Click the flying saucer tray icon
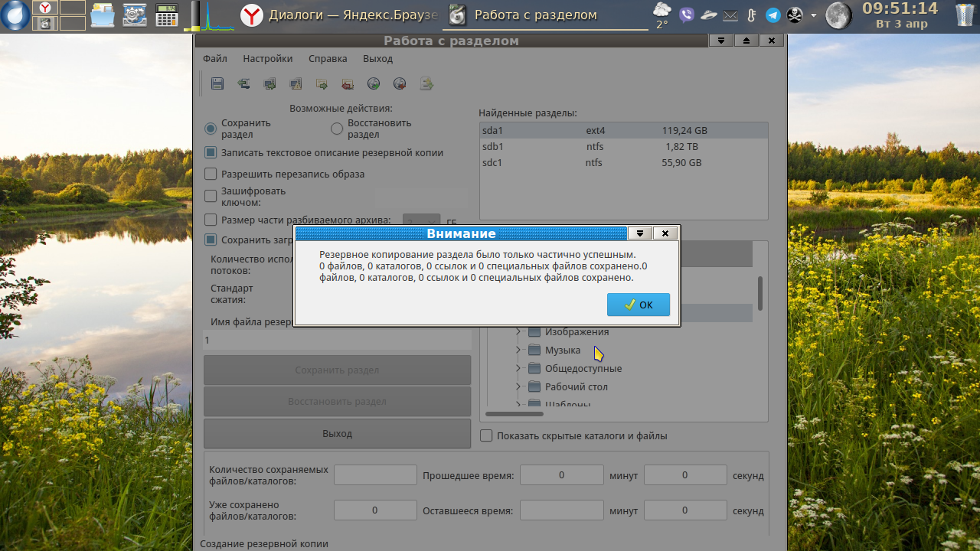This screenshot has width=980, height=551. (709, 15)
